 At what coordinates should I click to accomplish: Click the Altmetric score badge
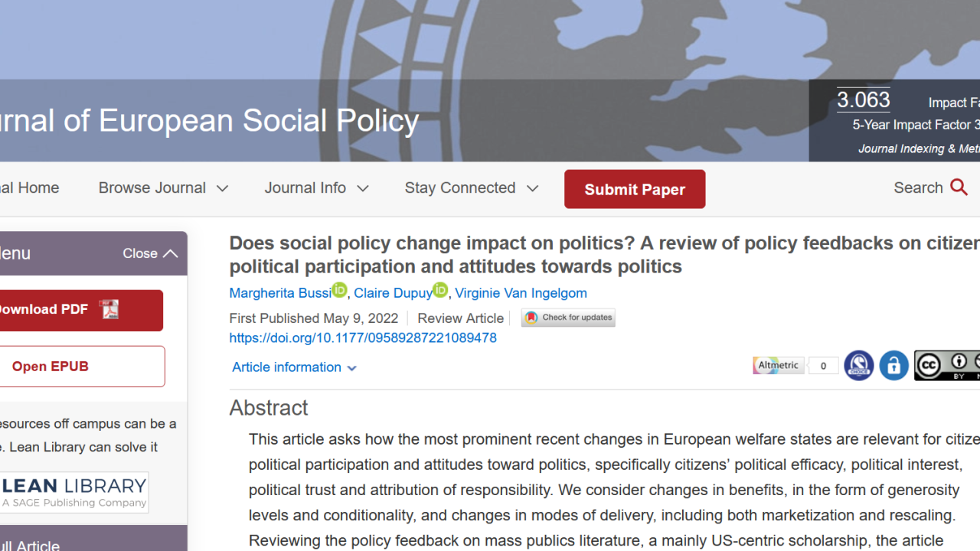point(795,366)
